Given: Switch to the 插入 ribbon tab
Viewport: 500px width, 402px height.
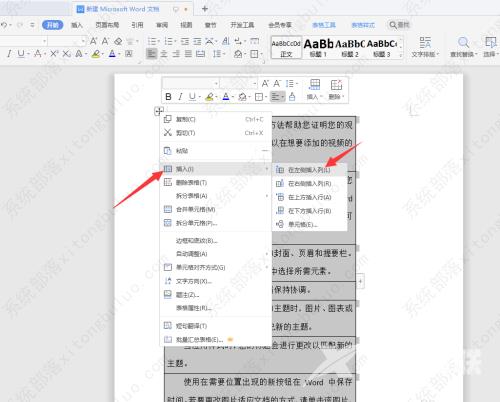Looking at the screenshot, I should 77,25.
